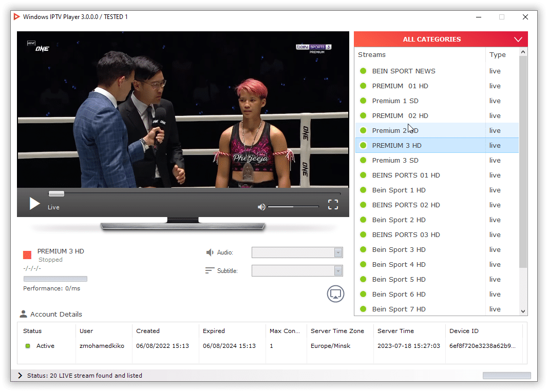Viewport: 548px width, 392px height.
Task: Click the green dot beside BEIN SPORT NEWS
Action: click(x=363, y=71)
